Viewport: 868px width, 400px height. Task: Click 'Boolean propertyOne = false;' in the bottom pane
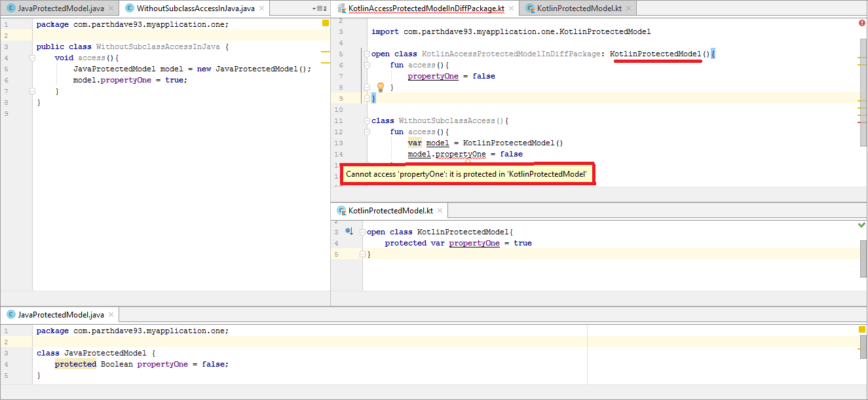[x=165, y=364]
